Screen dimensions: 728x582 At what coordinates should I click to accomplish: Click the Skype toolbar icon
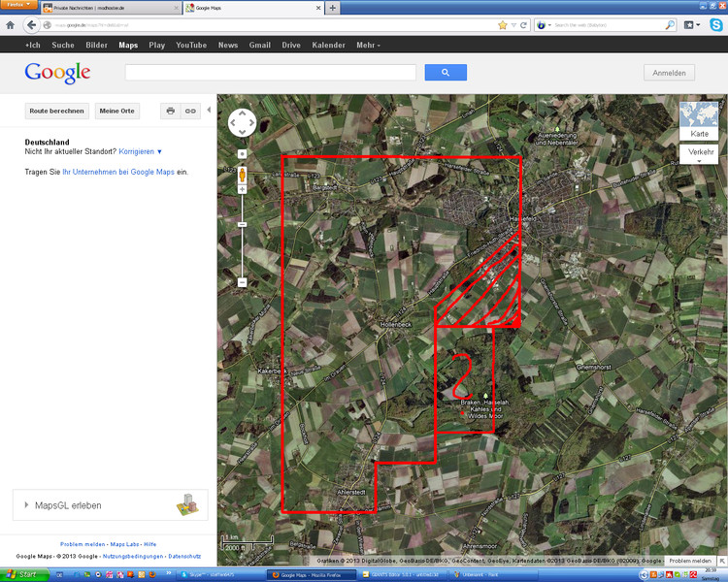(716, 25)
